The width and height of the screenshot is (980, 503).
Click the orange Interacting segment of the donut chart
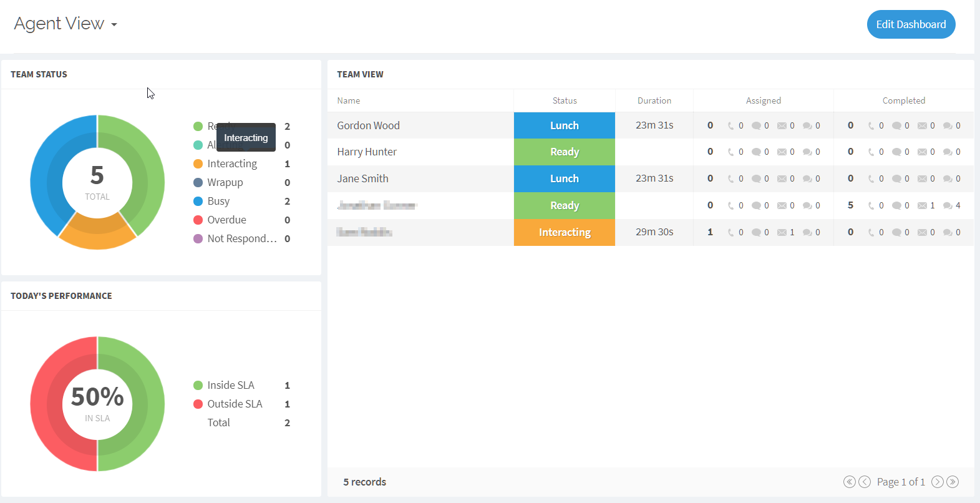tap(97, 235)
